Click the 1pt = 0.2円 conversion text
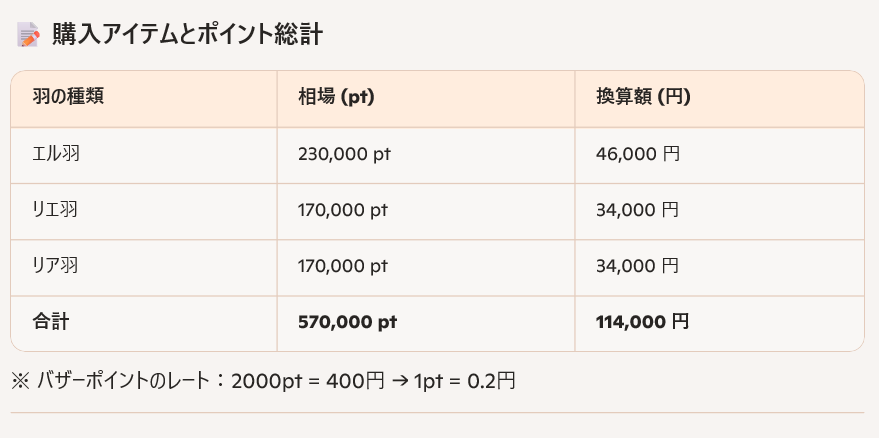Image resolution: width=879 pixels, height=438 pixels. [x=464, y=381]
